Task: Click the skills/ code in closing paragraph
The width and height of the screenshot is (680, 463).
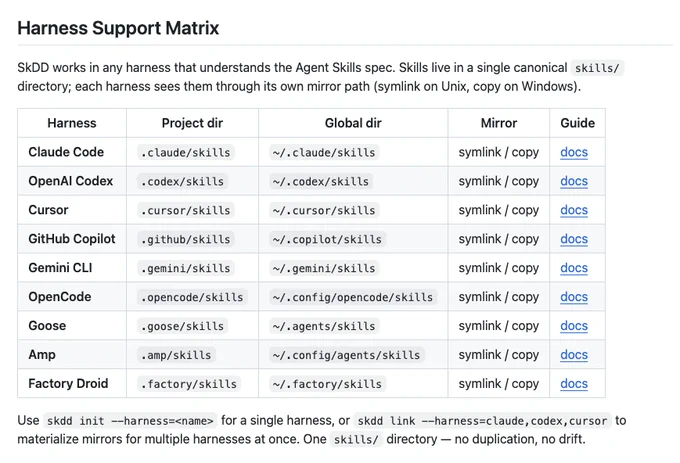Action: click(x=356, y=440)
